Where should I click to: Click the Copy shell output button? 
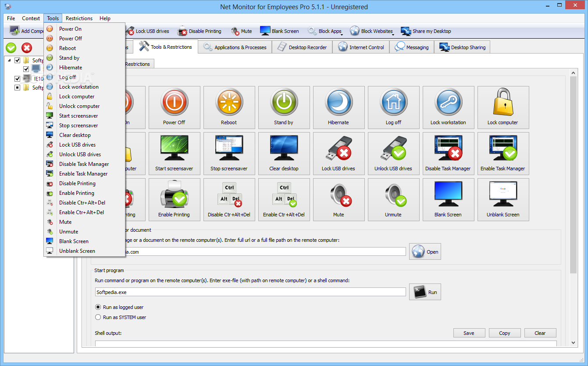[x=505, y=333]
